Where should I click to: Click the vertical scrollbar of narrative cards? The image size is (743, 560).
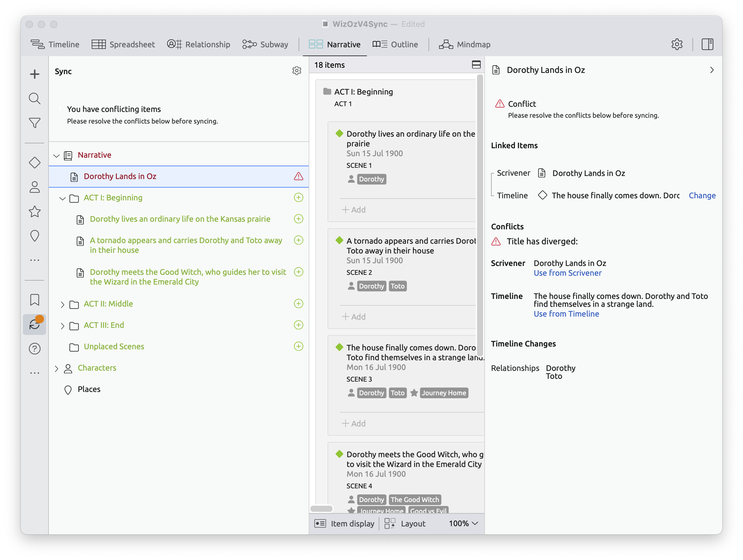coord(480,215)
